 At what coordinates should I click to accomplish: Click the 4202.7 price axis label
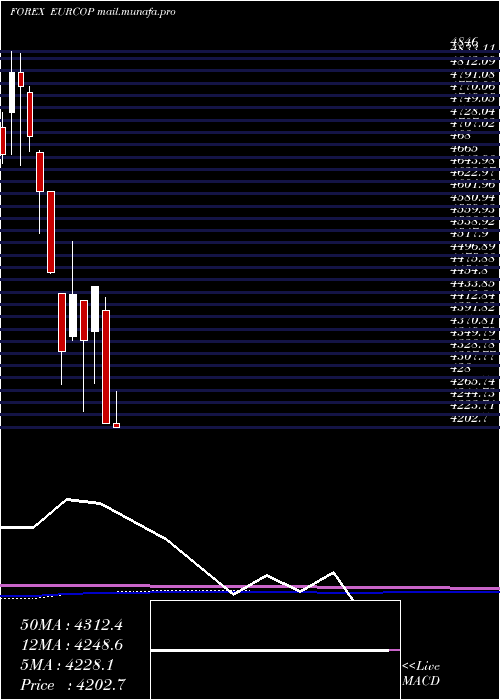coord(468,419)
